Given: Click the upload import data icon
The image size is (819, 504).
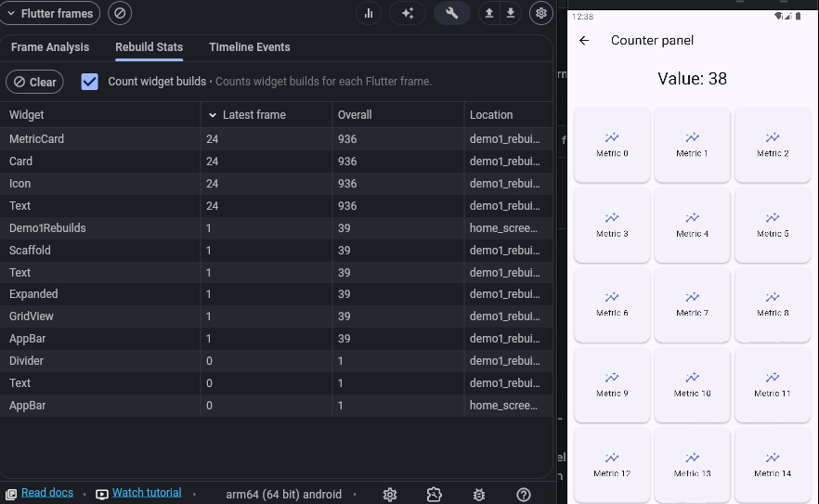Looking at the screenshot, I should tap(489, 14).
